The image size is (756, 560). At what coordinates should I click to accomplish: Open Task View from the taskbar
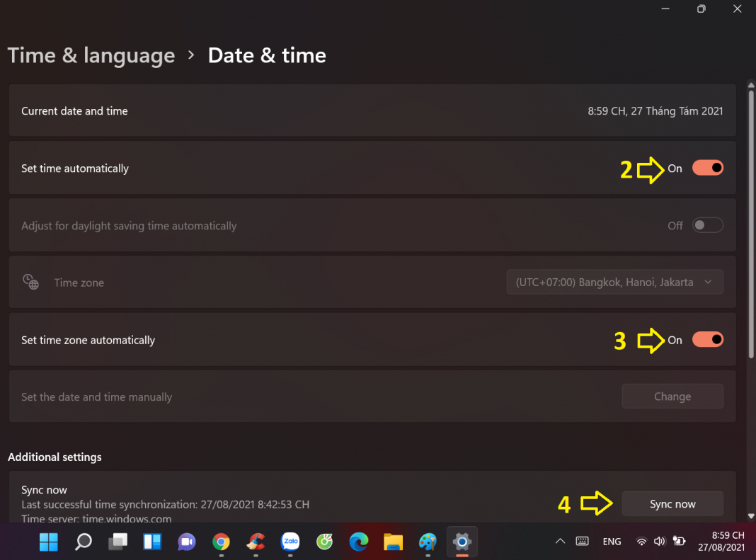click(x=118, y=542)
